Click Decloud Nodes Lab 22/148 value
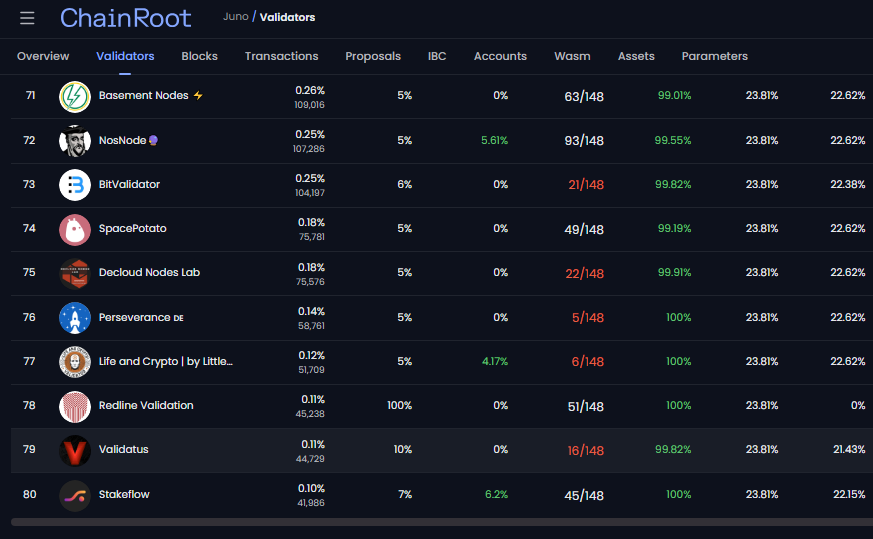Screen dimensions: 873x539 [x=585, y=273]
